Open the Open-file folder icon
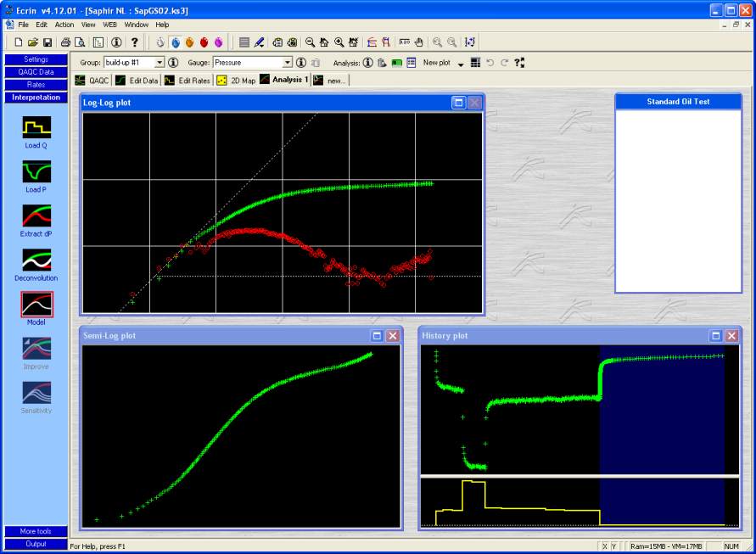Viewport: 756px width, 554px height. pyautogui.click(x=33, y=42)
